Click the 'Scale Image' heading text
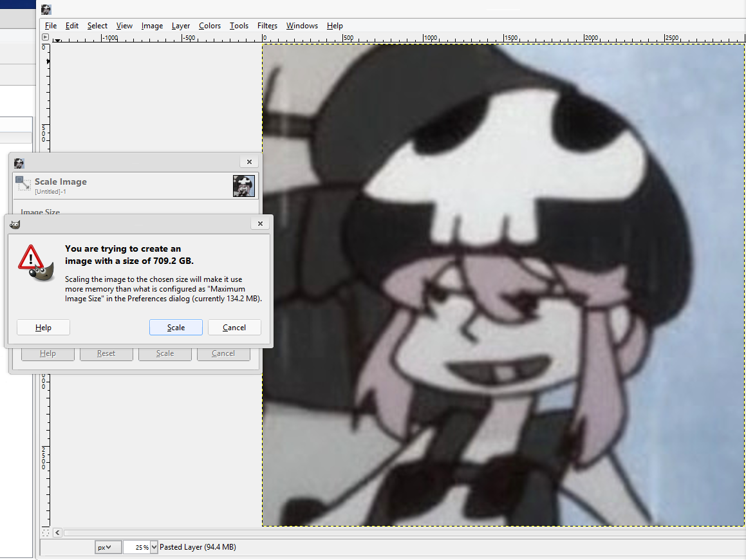This screenshot has width=746, height=560. tap(61, 182)
